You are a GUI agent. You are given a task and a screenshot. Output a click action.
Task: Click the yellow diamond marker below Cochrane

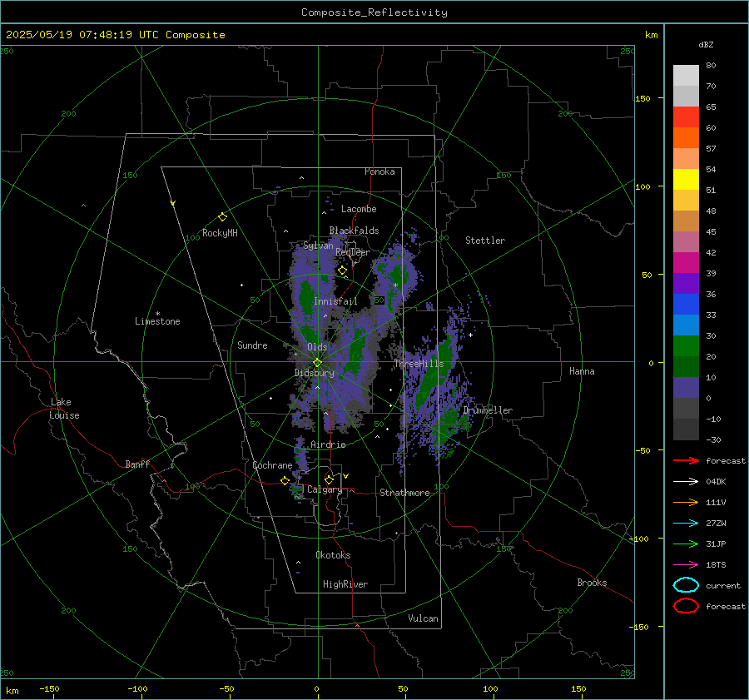285,481
